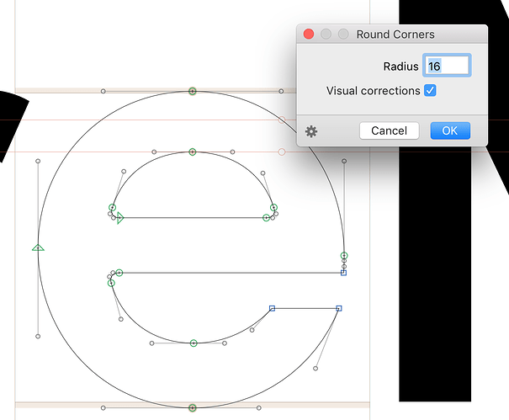Click the Radius input field
This screenshot has height=420, width=509.
tap(447, 66)
